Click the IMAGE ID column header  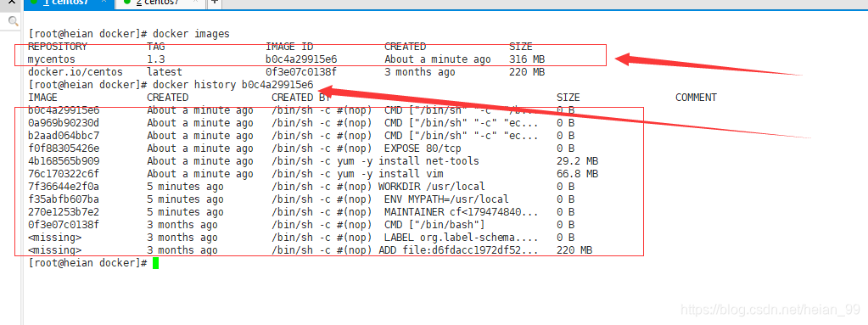289,47
